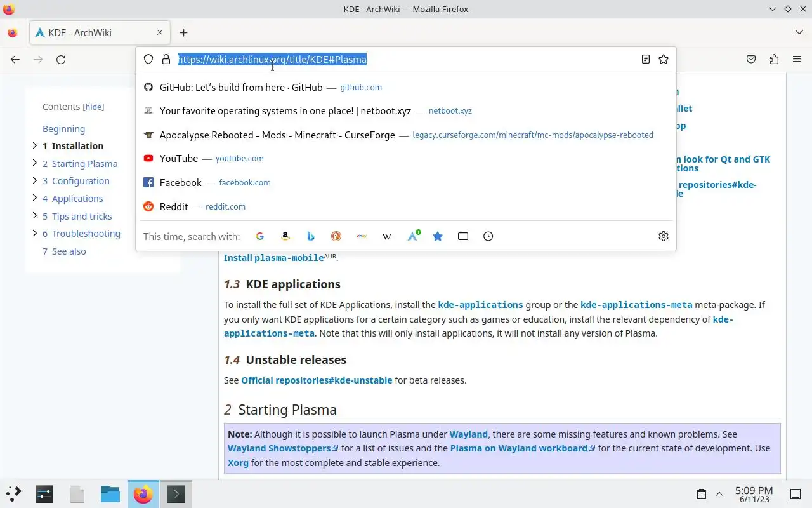Expand the 1 Installation section
This screenshot has height=508, width=812.
[x=35, y=145]
